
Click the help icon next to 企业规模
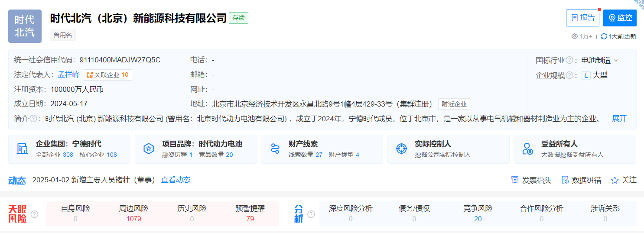(x=569, y=75)
